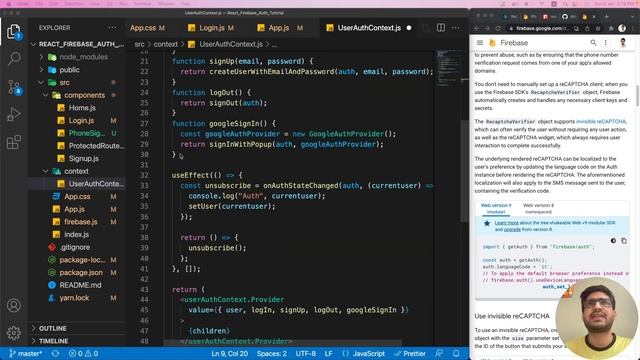Open the Extensions view
The image size is (640, 360).
(14, 142)
